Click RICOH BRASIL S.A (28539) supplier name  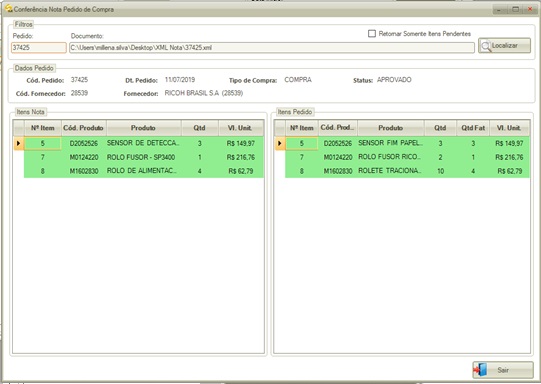204,93
